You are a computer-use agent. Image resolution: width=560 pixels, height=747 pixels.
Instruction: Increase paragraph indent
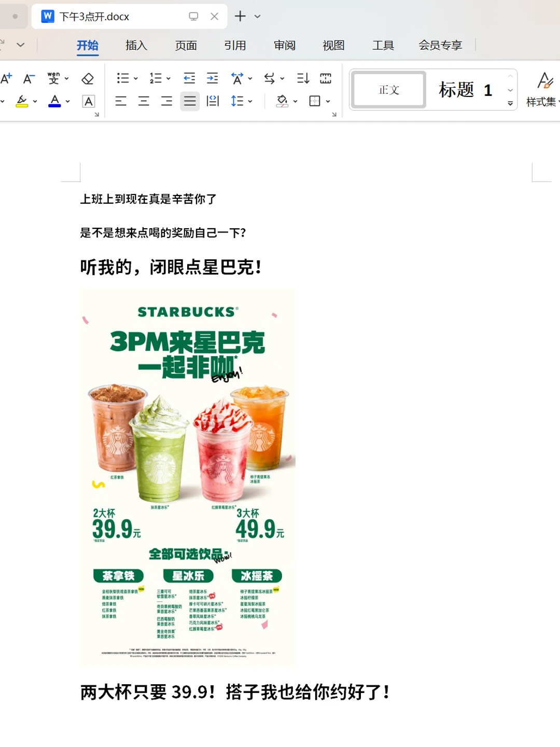(x=213, y=78)
